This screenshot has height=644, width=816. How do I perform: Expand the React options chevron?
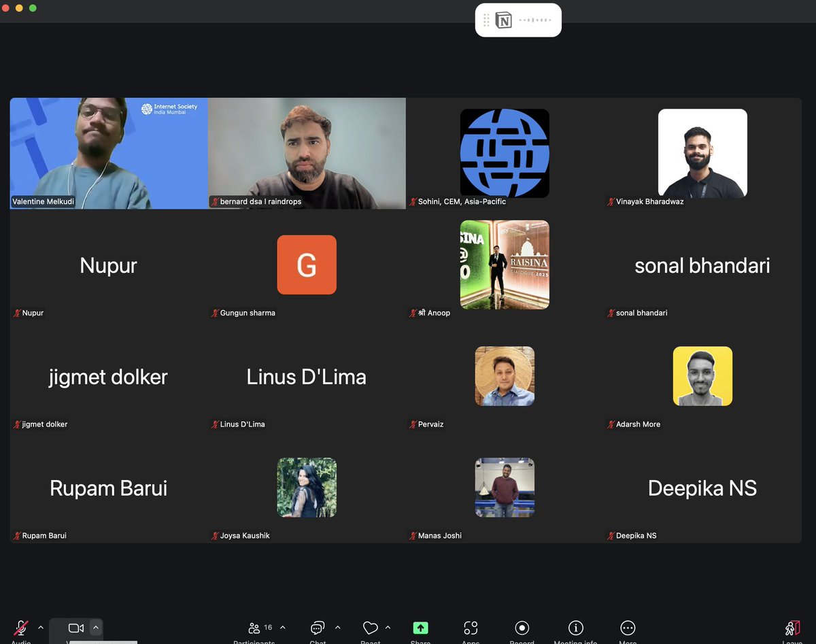388,627
